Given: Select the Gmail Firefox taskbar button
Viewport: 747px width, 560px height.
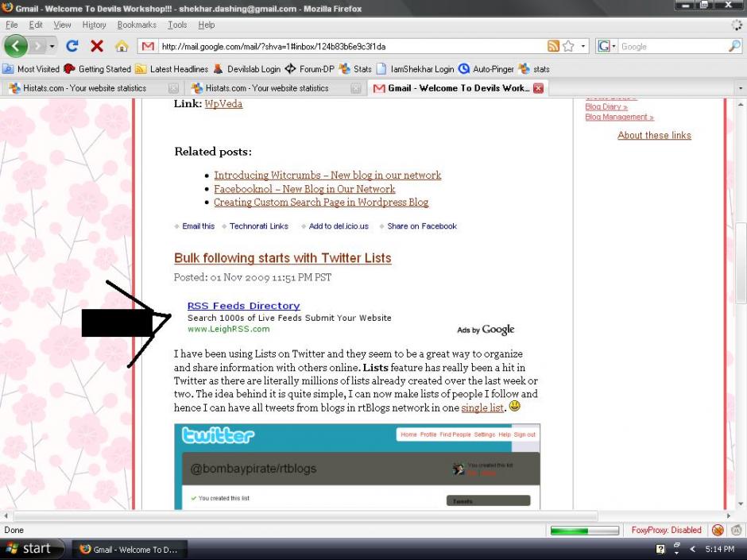Looking at the screenshot, I should click(129, 550).
